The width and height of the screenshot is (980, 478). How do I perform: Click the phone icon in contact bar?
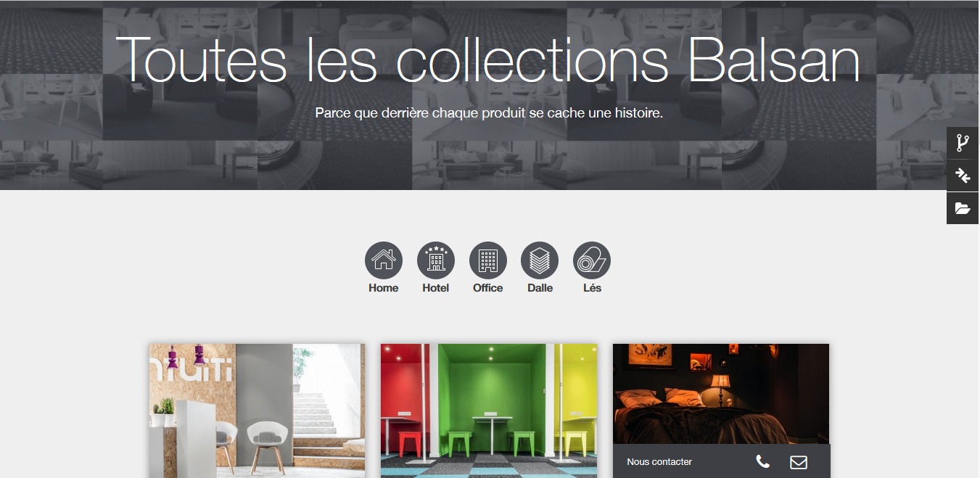tap(762, 461)
